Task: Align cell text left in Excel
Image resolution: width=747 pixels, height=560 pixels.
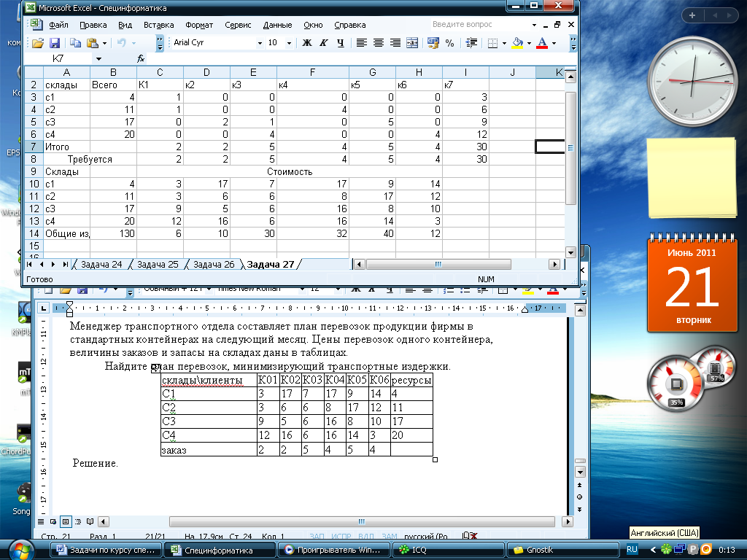Action: point(362,43)
